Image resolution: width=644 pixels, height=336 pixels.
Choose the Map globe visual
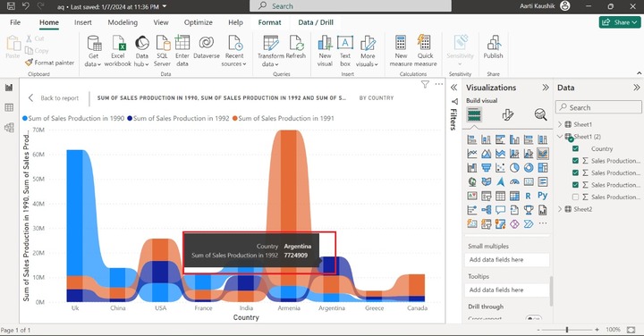[x=472, y=181]
